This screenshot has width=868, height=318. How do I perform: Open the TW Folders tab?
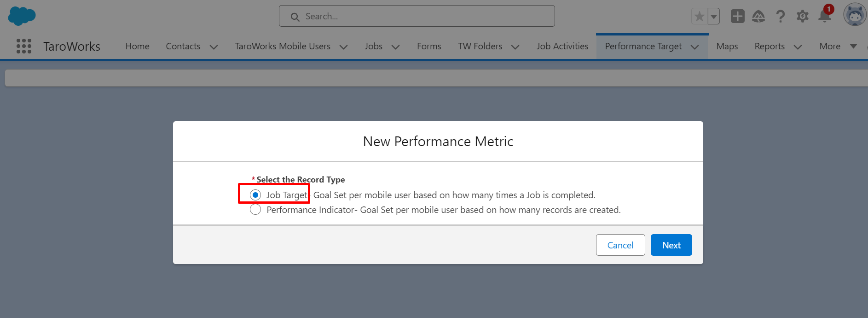tap(480, 46)
